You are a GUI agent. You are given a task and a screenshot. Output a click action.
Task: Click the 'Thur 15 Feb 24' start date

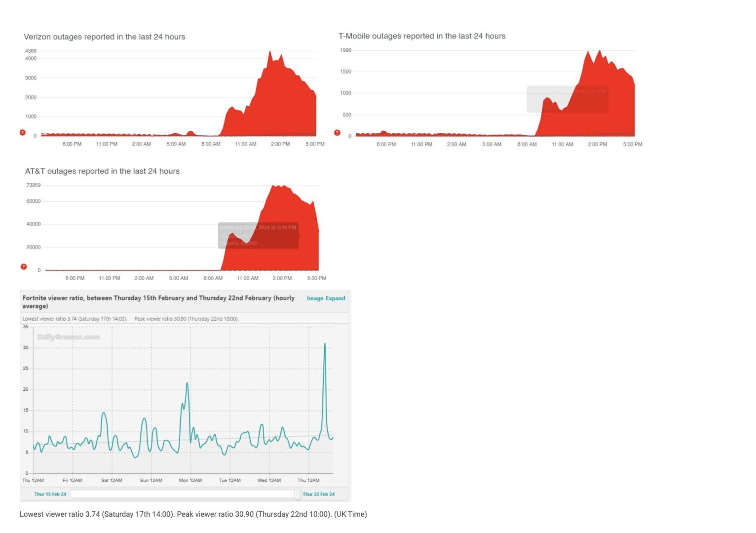click(x=50, y=494)
